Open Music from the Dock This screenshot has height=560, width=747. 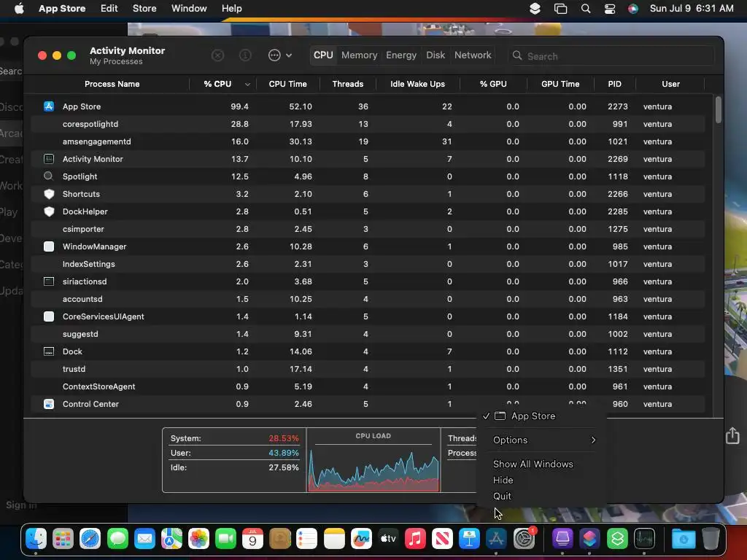click(415, 539)
